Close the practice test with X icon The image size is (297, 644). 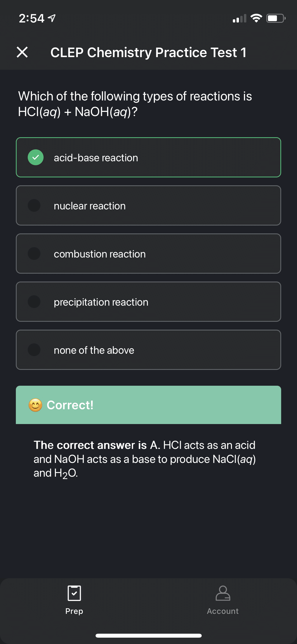[x=22, y=52]
